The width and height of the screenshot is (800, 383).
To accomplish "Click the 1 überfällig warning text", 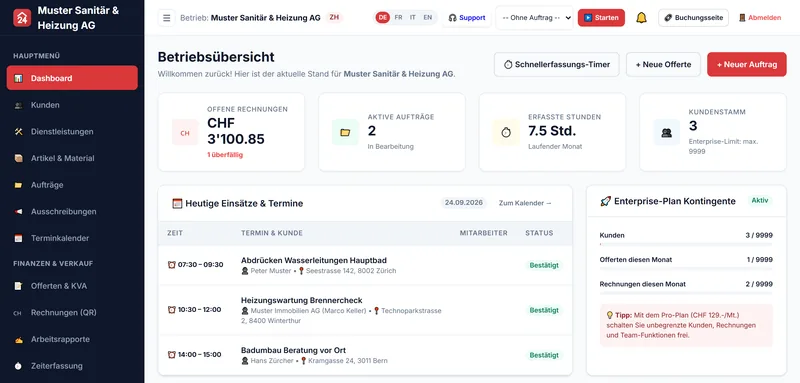I will pos(225,155).
